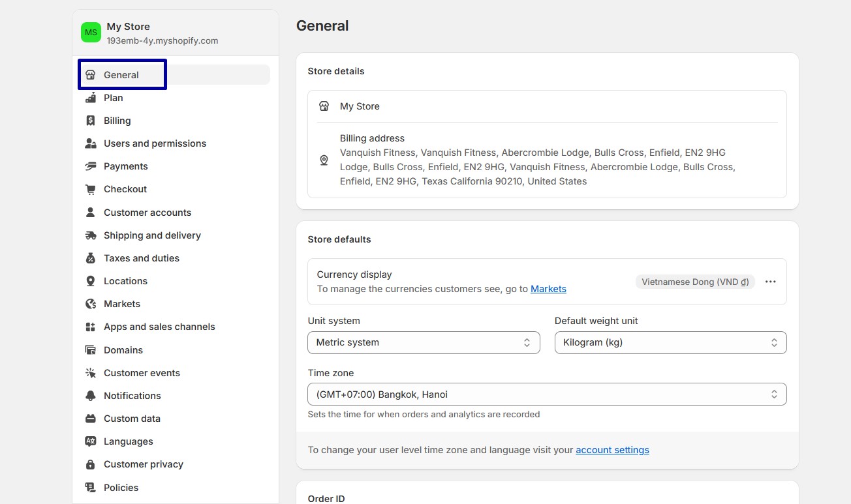This screenshot has height=504, width=851.
Task: Follow the account settings link
Action: click(x=612, y=450)
